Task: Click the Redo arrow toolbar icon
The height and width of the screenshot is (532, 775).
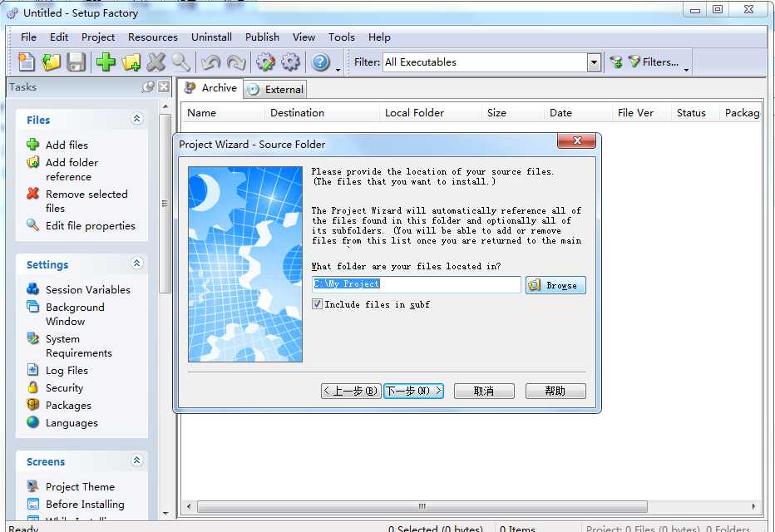Action: point(236,62)
